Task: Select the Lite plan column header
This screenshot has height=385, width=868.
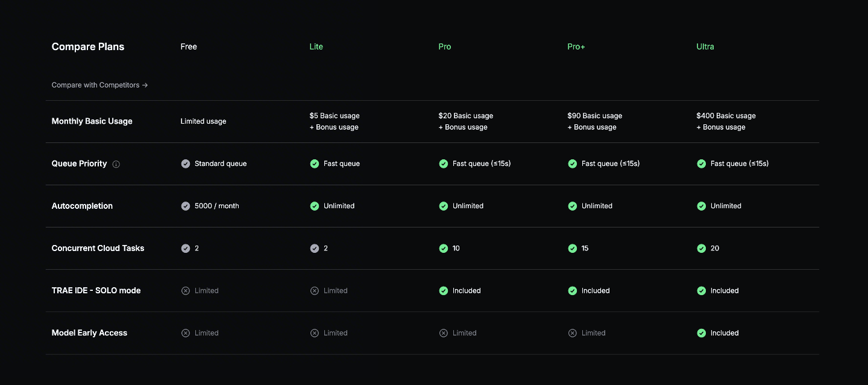Action: 316,46
